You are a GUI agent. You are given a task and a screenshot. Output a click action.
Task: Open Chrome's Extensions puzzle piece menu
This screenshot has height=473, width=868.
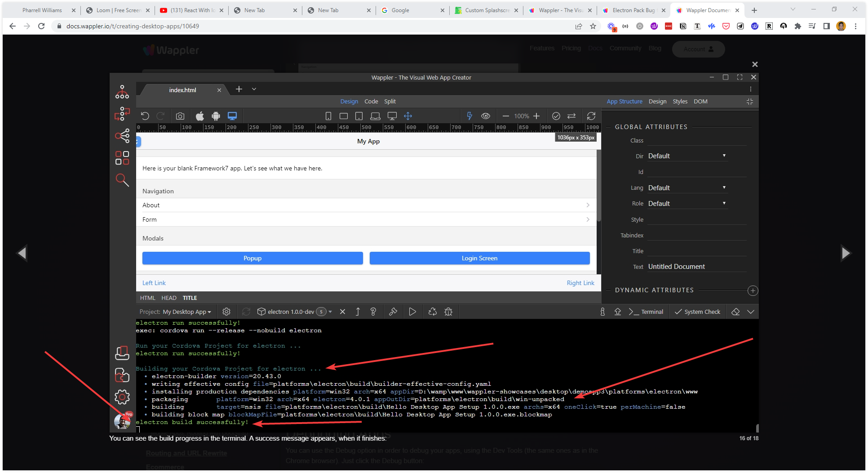coord(798,26)
